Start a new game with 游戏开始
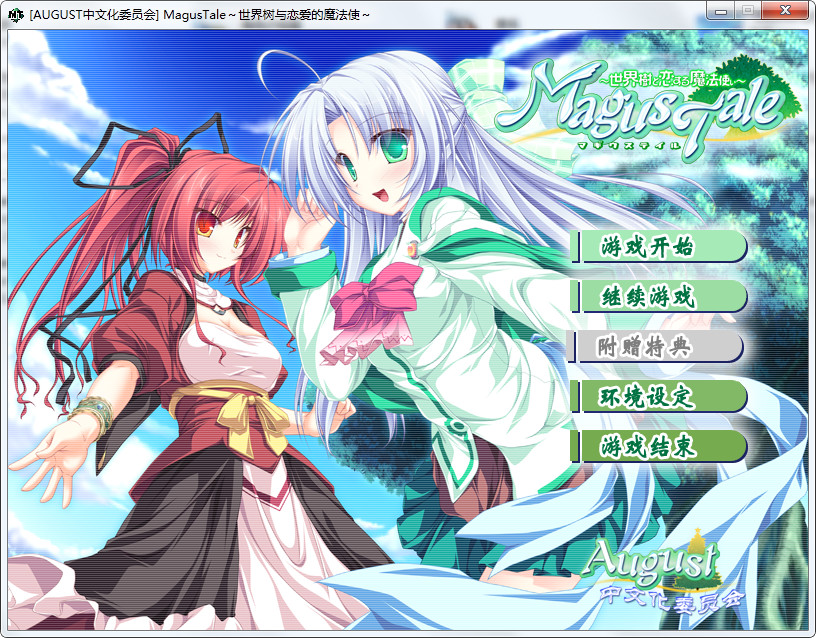 tap(658, 246)
